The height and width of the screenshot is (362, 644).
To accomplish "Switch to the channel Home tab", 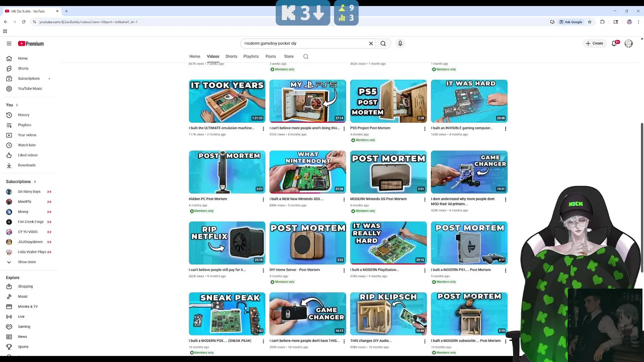I will [195, 56].
